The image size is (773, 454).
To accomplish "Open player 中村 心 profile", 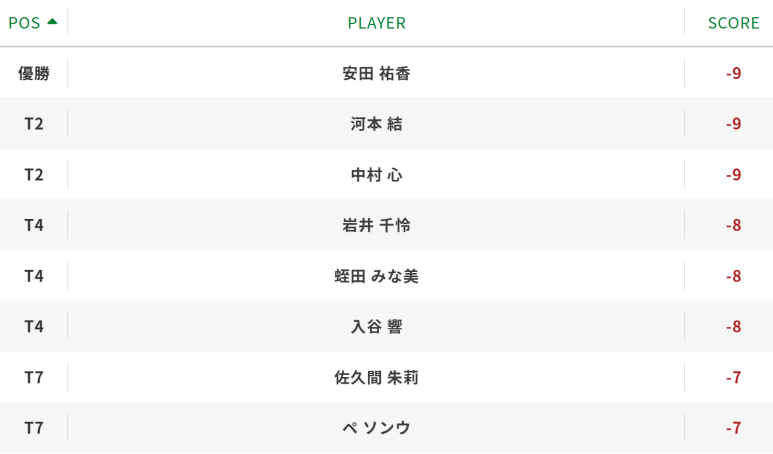I will click(377, 175).
